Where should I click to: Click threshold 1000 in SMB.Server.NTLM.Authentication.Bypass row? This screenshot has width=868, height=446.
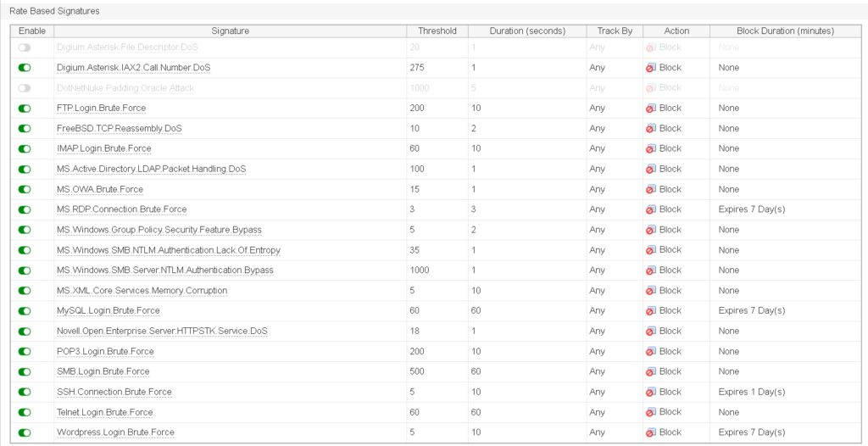point(419,270)
